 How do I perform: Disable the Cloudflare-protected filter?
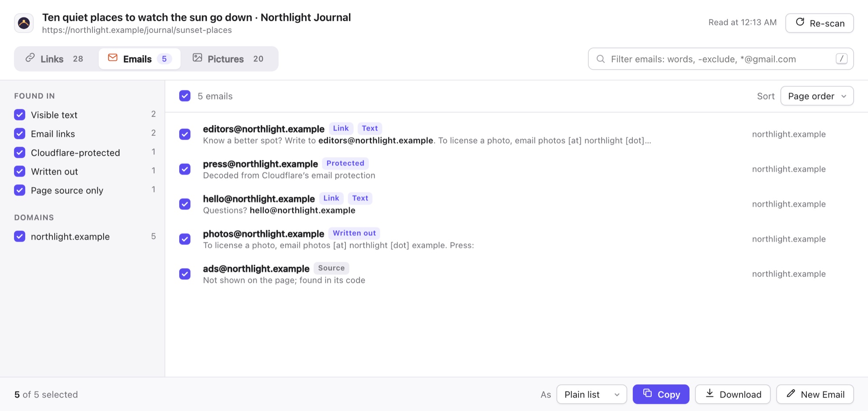20,153
